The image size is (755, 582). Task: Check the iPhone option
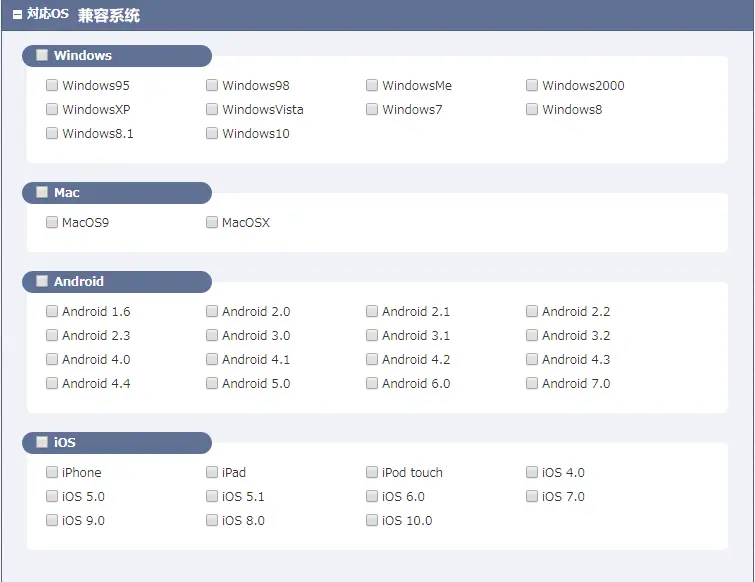coord(52,473)
